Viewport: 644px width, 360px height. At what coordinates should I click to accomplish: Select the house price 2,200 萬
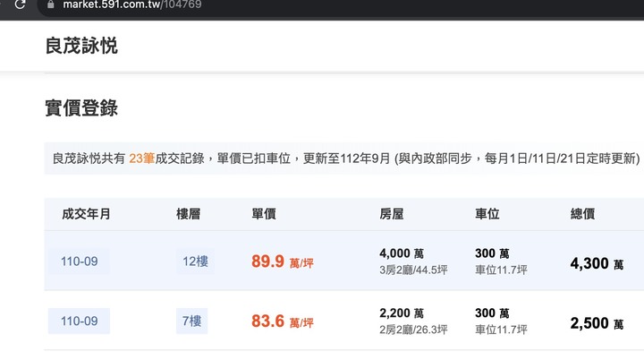[402, 313]
